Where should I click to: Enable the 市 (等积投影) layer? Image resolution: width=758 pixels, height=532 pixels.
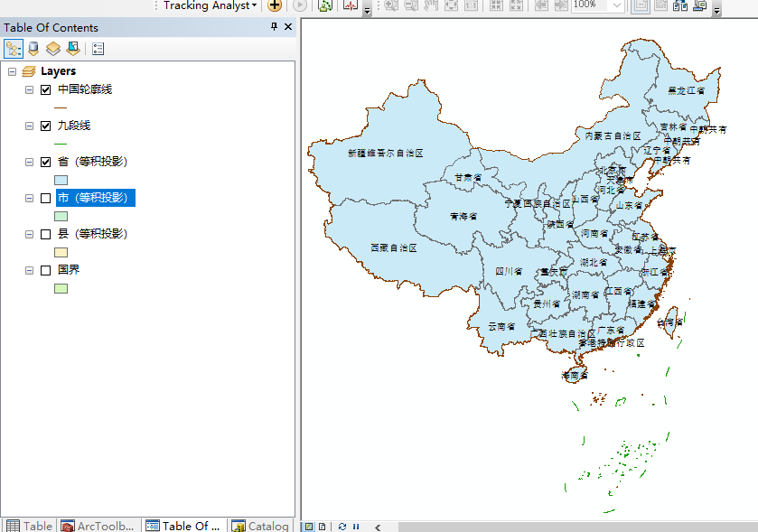tap(45, 198)
